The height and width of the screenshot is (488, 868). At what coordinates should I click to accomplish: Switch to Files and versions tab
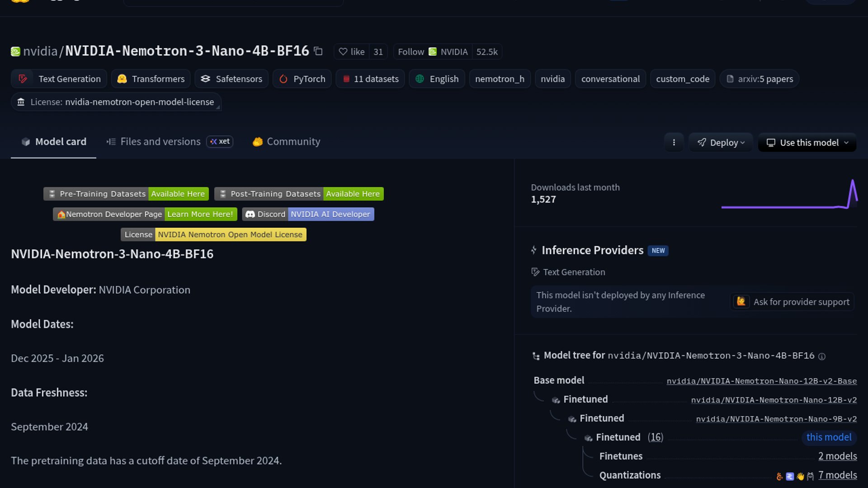[160, 141]
